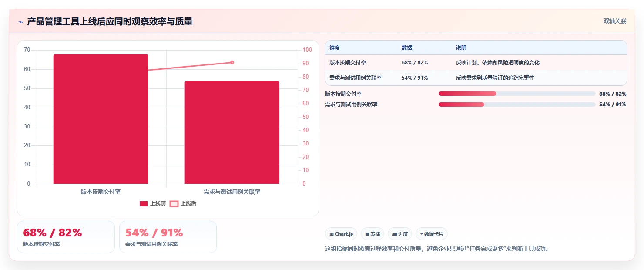This screenshot has height=270, width=644.
Task: Click the pink line's end data point
Action: coord(232,62)
